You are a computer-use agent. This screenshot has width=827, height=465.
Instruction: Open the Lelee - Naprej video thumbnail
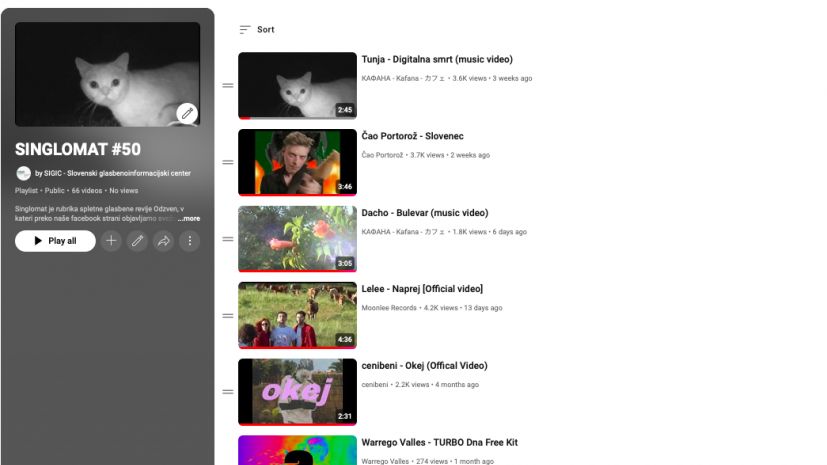(x=297, y=315)
